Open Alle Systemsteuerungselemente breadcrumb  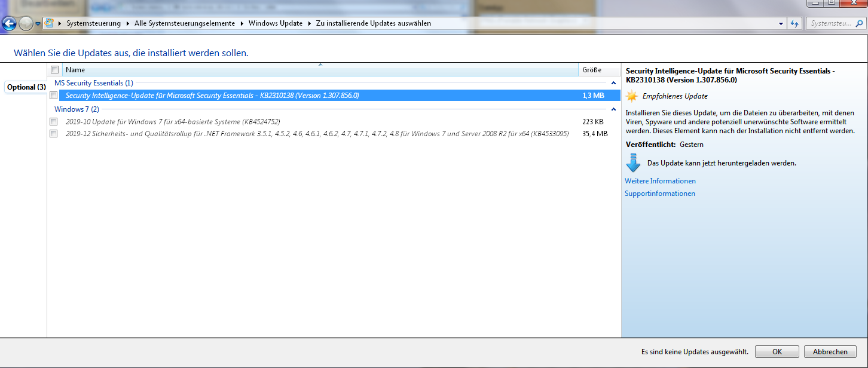click(185, 23)
